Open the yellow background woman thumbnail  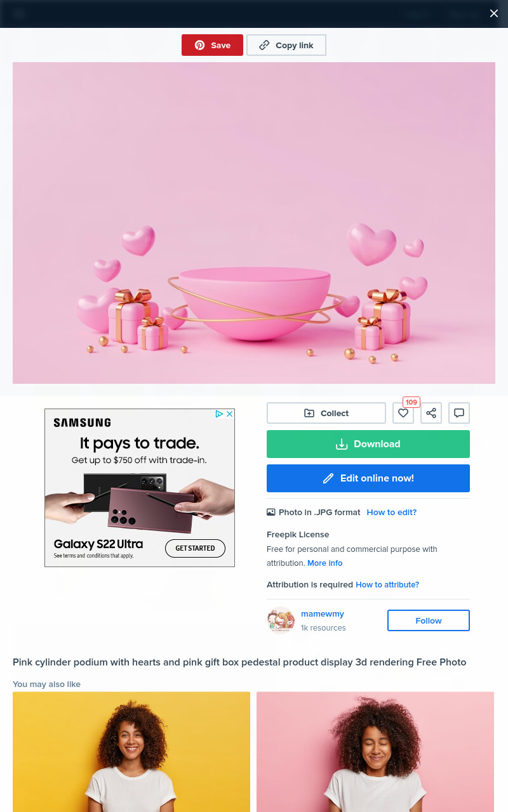[x=131, y=752]
